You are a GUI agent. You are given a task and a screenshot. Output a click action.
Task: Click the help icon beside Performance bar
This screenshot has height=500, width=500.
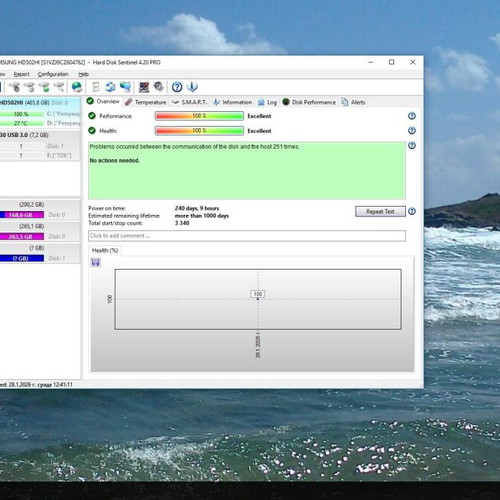point(412,116)
